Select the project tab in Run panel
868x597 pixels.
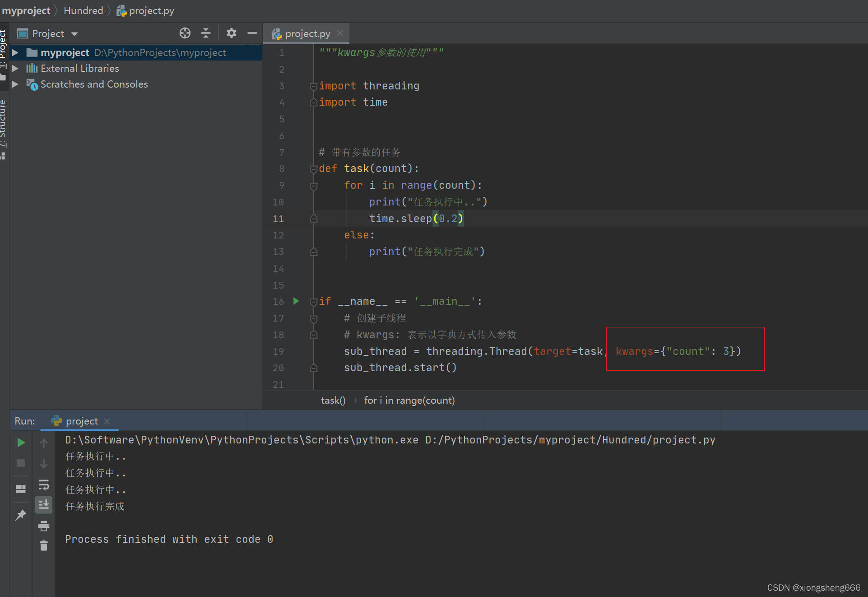[81, 421]
